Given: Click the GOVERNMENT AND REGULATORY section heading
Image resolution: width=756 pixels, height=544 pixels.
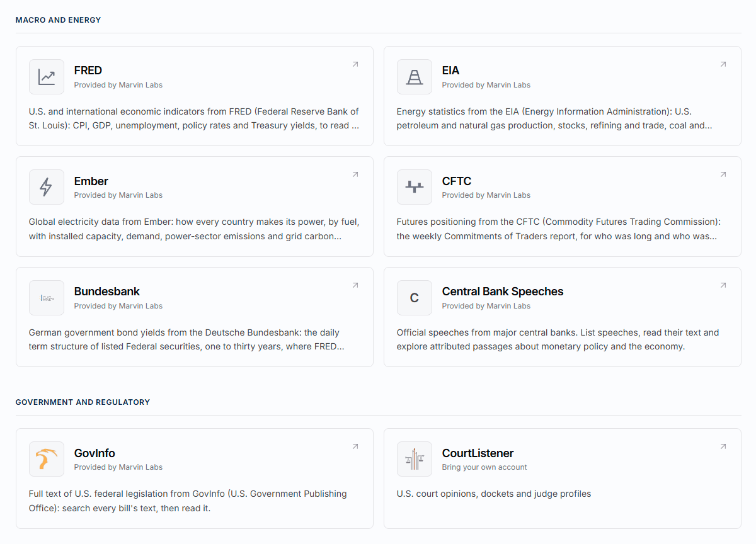Looking at the screenshot, I should pyautogui.click(x=83, y=402).
